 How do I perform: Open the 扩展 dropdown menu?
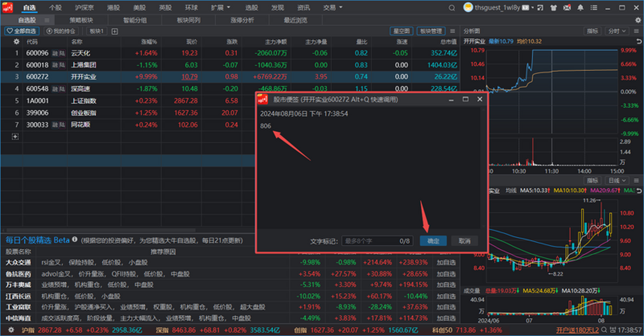coord(220,8)
